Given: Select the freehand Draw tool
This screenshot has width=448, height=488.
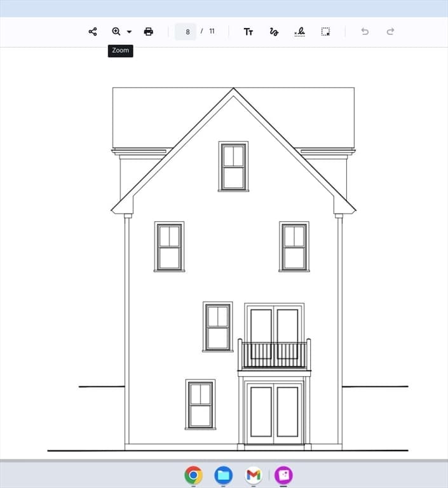Looking at the screenshot, I should coord(274,32).
